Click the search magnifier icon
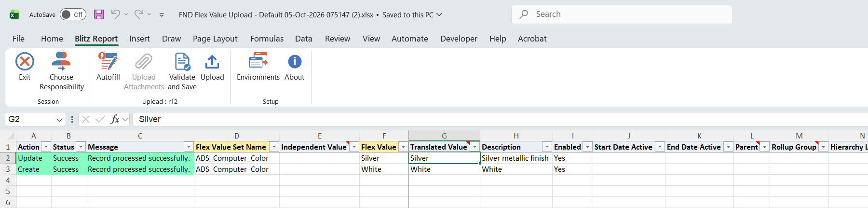This screenshot has width=868, height=208. click(524, 14)
